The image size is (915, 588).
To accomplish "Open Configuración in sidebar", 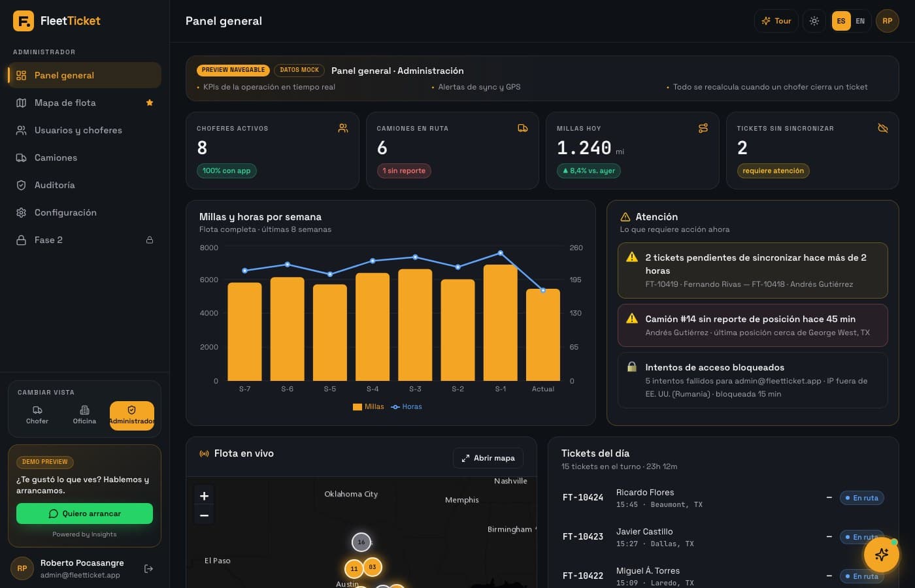I will 84,212.
